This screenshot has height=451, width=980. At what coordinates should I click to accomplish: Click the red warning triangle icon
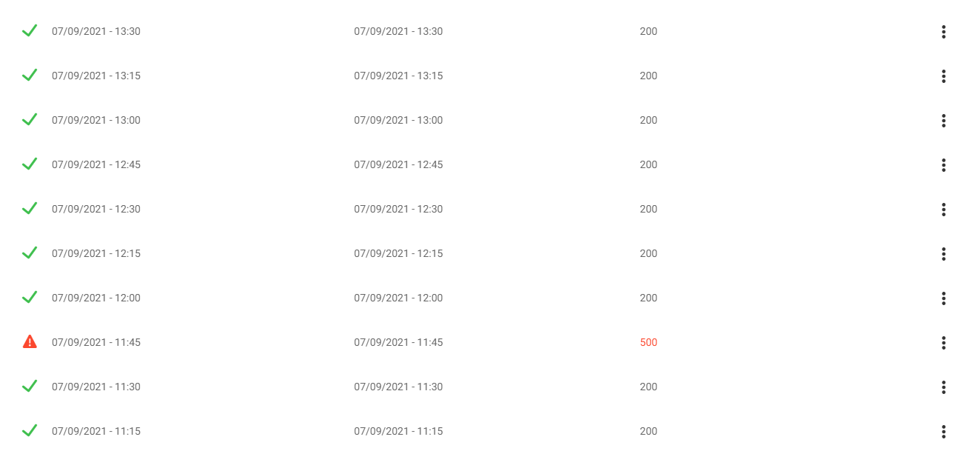point(30,341)
